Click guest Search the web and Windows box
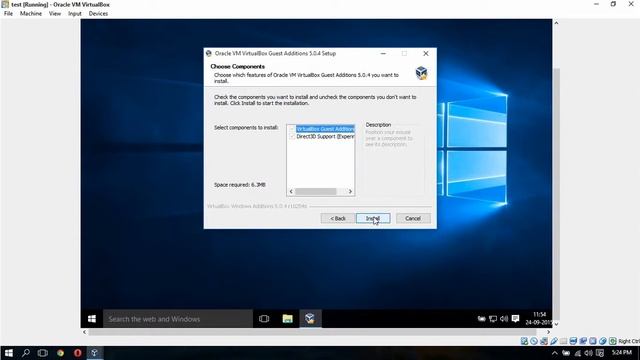Viewport: 640px width, 360px height. pos(178,319)
